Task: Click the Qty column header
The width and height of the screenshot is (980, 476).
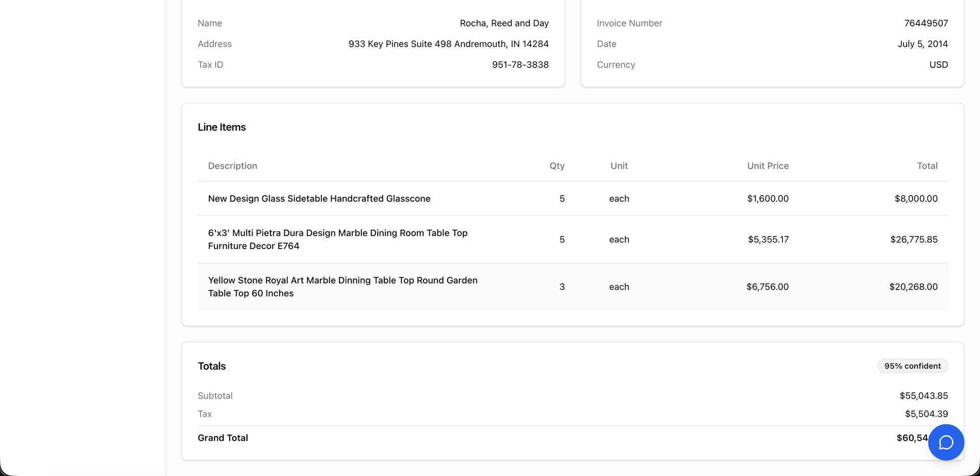Action: [x=556, y=165]
